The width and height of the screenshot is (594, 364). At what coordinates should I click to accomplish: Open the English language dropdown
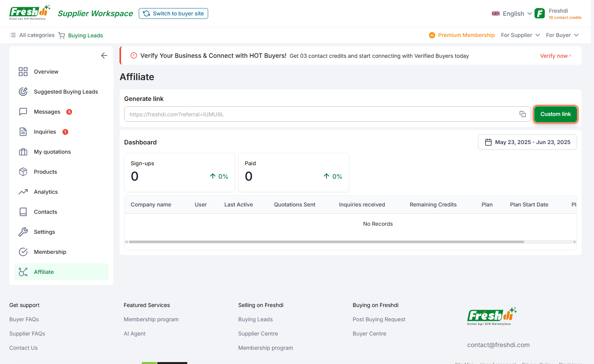[x=512, y=13]
